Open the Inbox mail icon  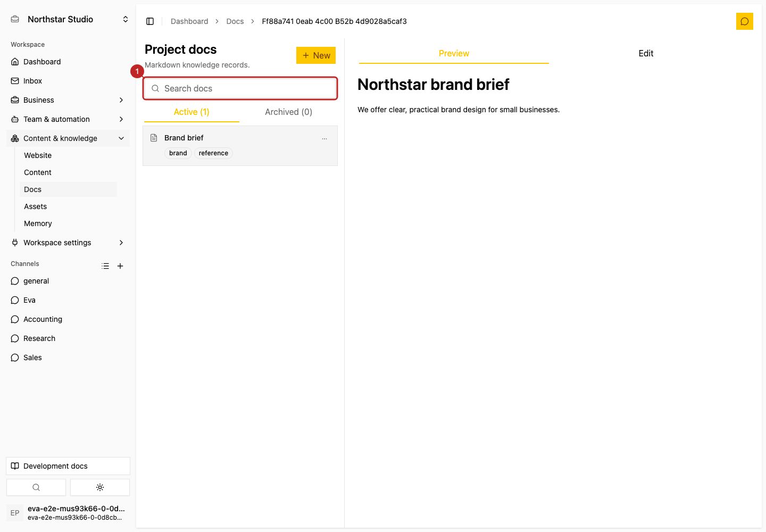[x=15, y=81]
